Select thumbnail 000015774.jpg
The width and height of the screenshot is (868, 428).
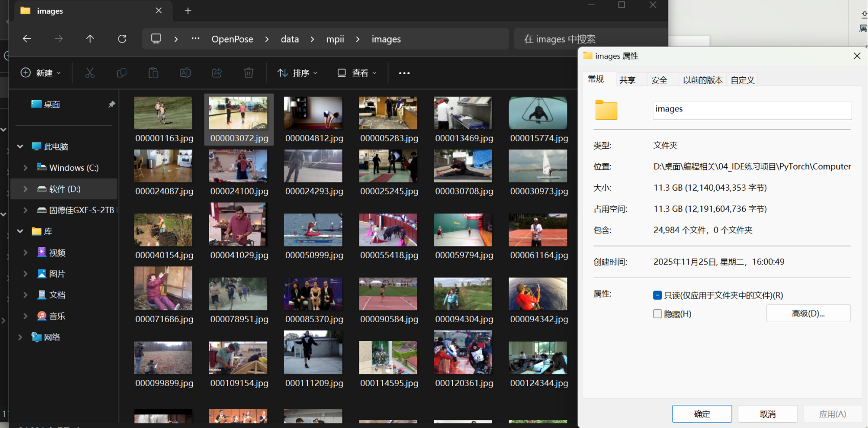(x=539, y=120)
